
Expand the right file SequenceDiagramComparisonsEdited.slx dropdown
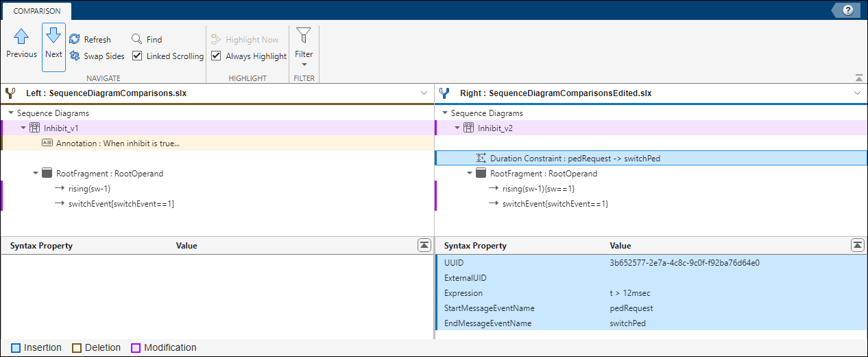tap(857, 93)
